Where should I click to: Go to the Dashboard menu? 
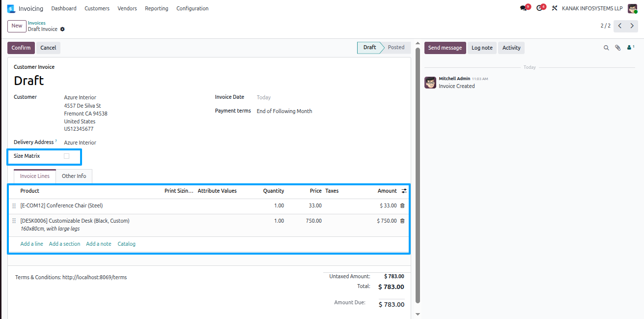coord(64,8)
